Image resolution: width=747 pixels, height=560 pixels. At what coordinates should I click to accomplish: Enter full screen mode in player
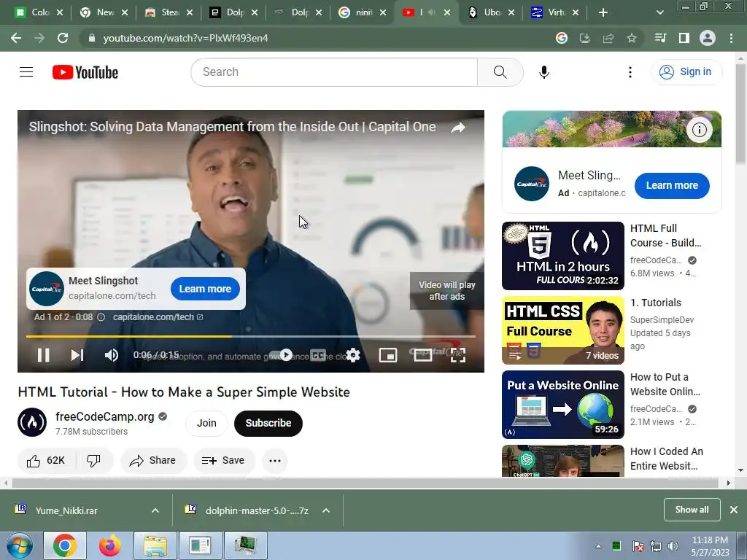(x=458, y=355)
